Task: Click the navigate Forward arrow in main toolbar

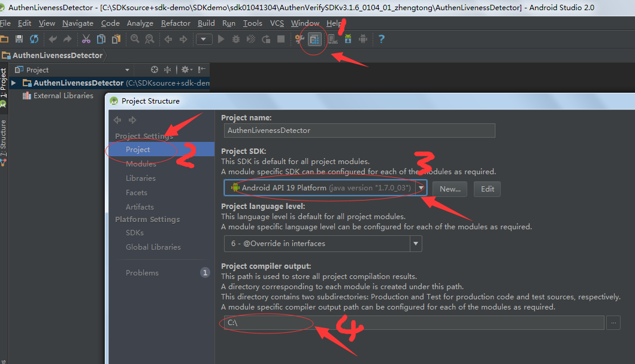Action: [x=183, y=40]
